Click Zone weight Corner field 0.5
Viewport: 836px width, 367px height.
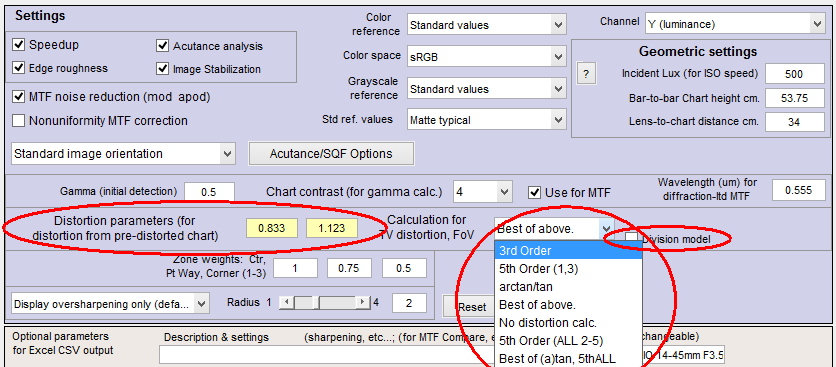point(404,269)
